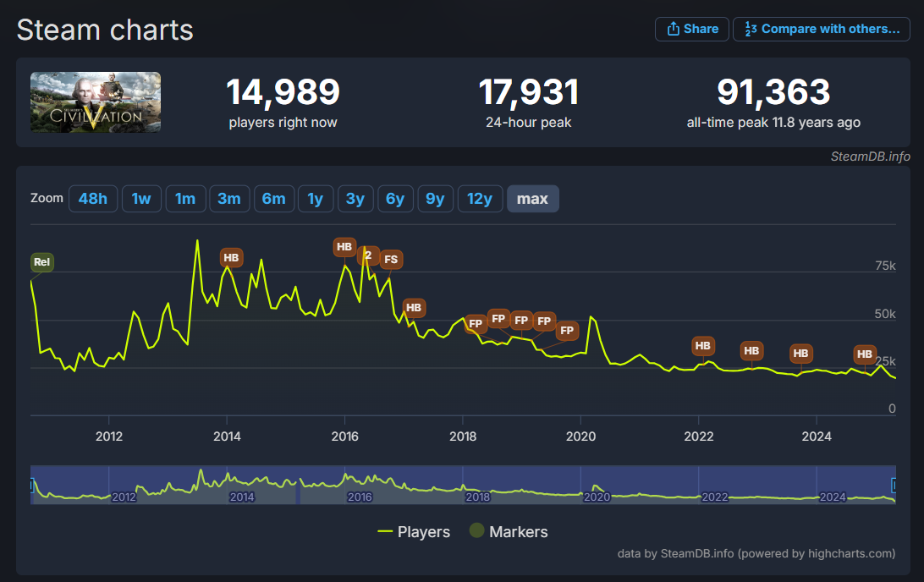
Task: Click the HB marker just before 2023
Action: click(x=751, y=351)
